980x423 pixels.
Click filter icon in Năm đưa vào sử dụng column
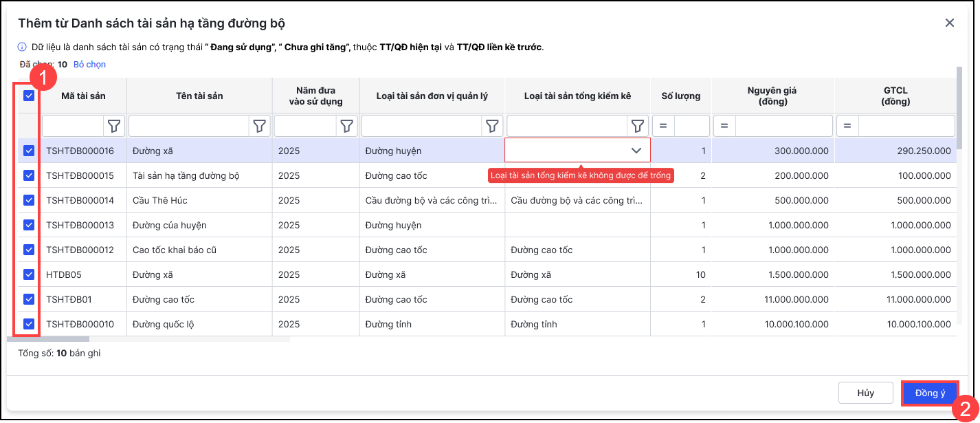347,126
